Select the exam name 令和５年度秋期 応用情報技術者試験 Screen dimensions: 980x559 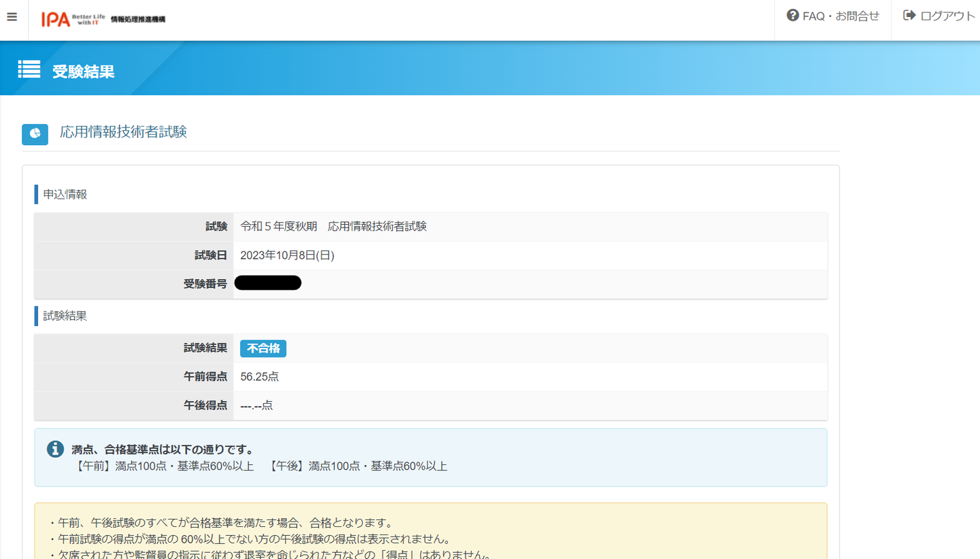(333, 227)
